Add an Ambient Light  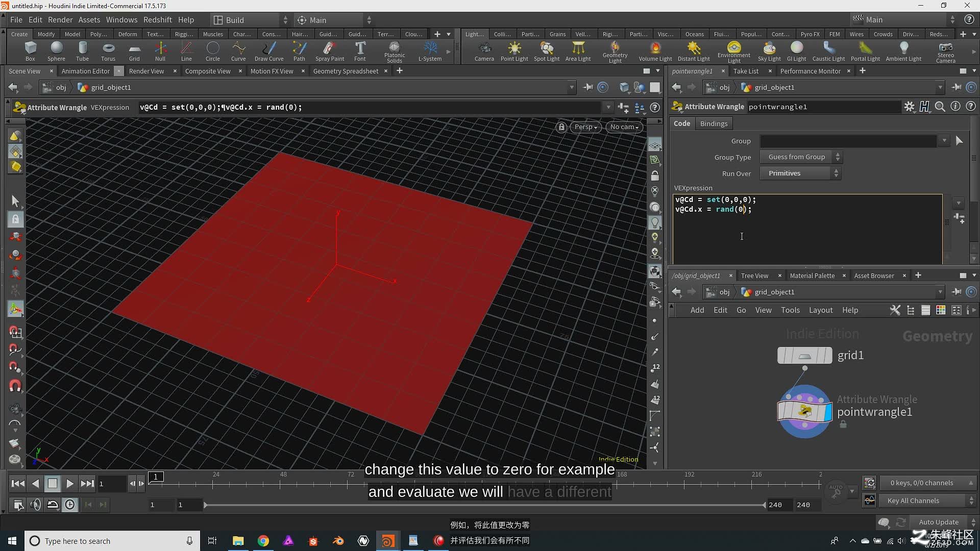tap(903, 52)
